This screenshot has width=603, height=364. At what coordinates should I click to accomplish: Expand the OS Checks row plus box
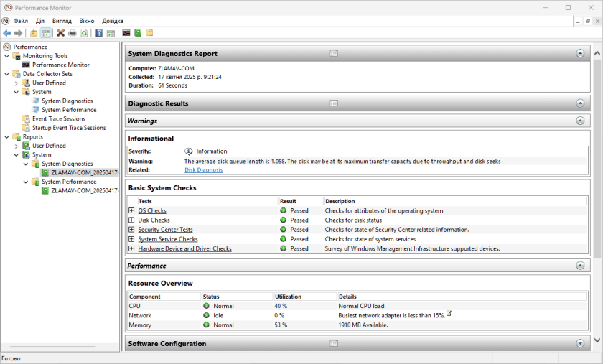point(131,211)
